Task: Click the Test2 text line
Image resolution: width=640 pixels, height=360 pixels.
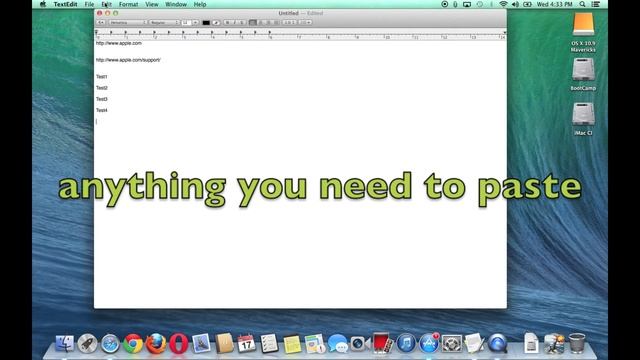Action: 102,88
